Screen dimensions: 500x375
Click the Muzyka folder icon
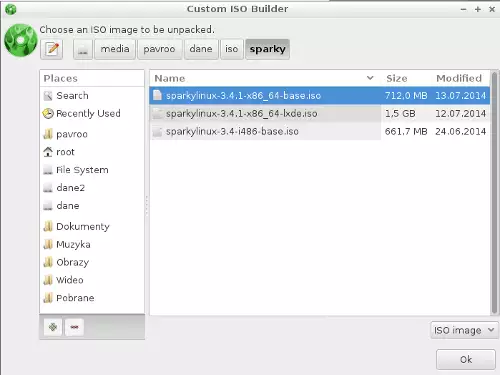tap(48, 244)
